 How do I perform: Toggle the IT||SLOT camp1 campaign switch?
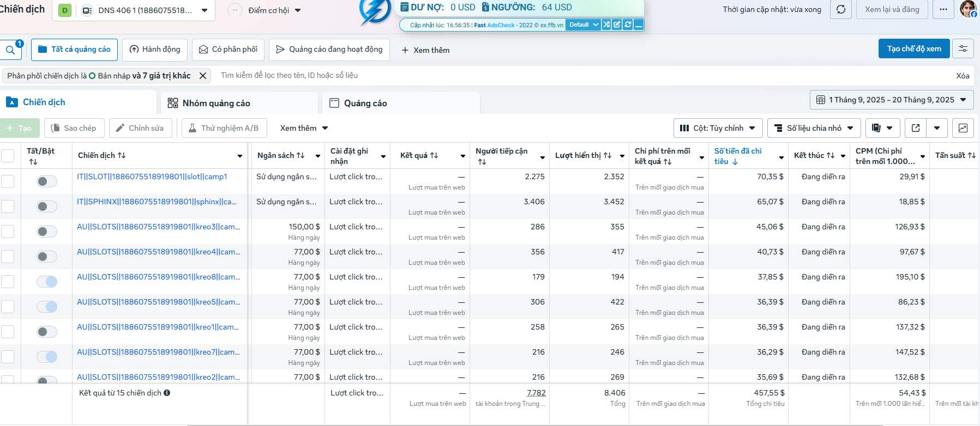[47, 181]
